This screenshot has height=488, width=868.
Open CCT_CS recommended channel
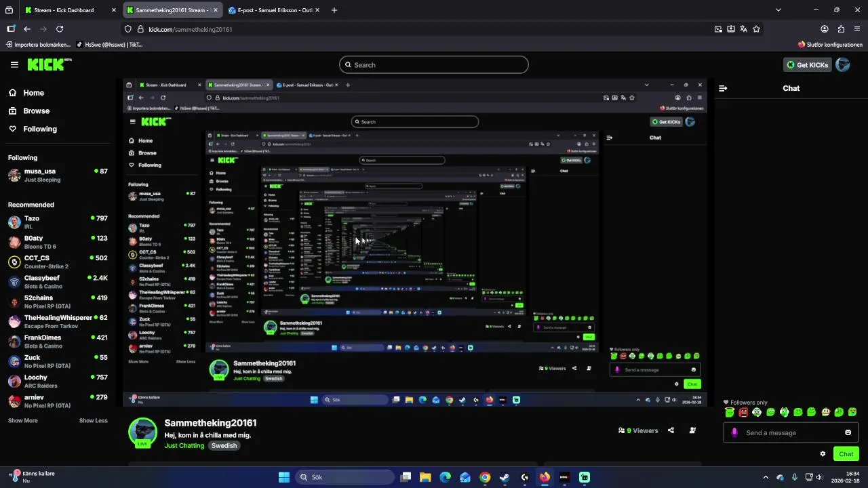point(58,262)
